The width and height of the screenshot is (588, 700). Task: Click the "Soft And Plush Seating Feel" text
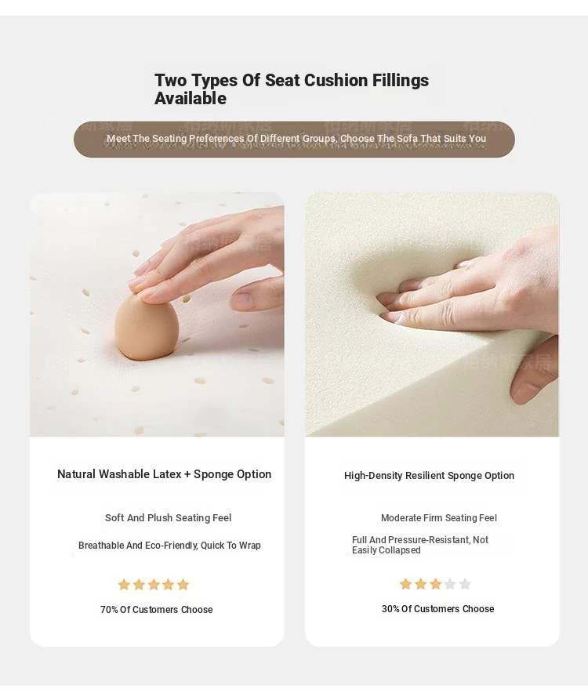pos(169,518)
